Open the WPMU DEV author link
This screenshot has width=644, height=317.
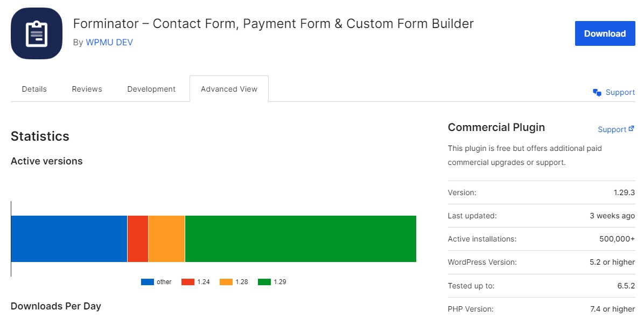[x=109, y=42]
